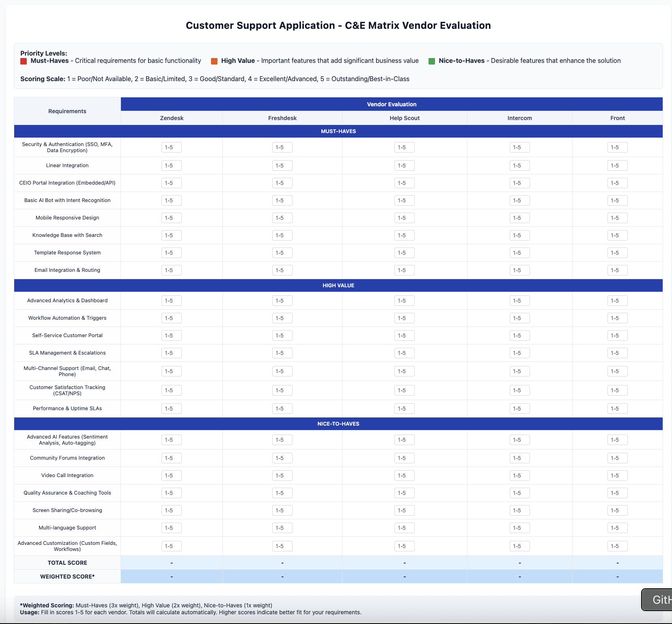Click Help Scout score field for Video Call Integration
Screen dimensions: 672x624
point(405,476)
